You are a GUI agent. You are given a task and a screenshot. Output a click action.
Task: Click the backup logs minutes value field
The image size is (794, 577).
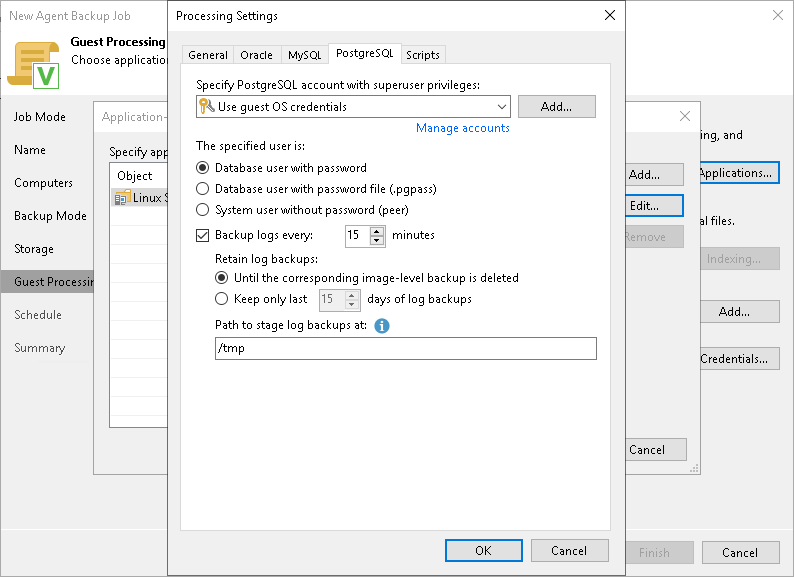point(358,236)
